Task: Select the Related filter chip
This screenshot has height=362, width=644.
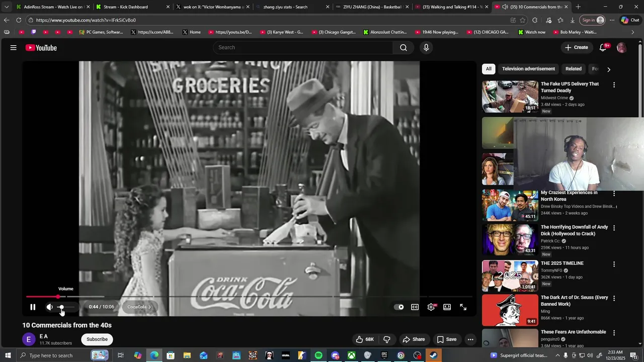Action: pyautogui.click(x=574, y=69)
